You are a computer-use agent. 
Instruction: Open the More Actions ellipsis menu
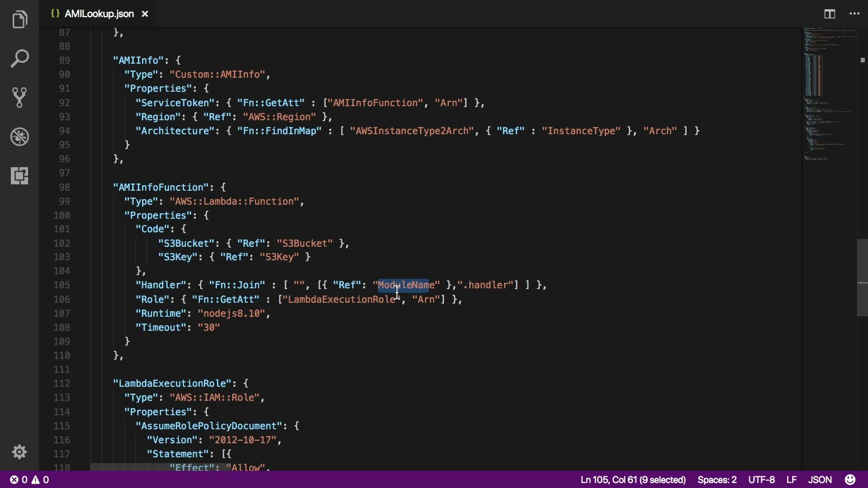[854, 14]
